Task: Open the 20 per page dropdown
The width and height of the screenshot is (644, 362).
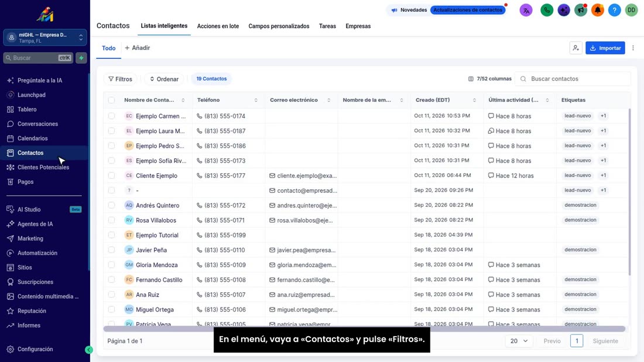Action: [x=519, y=341]
